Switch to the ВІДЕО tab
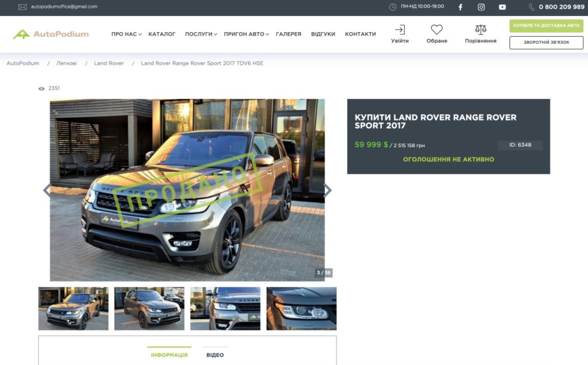Image resolution: width=588 pixels, height=365 pixels. coord(215,355)
